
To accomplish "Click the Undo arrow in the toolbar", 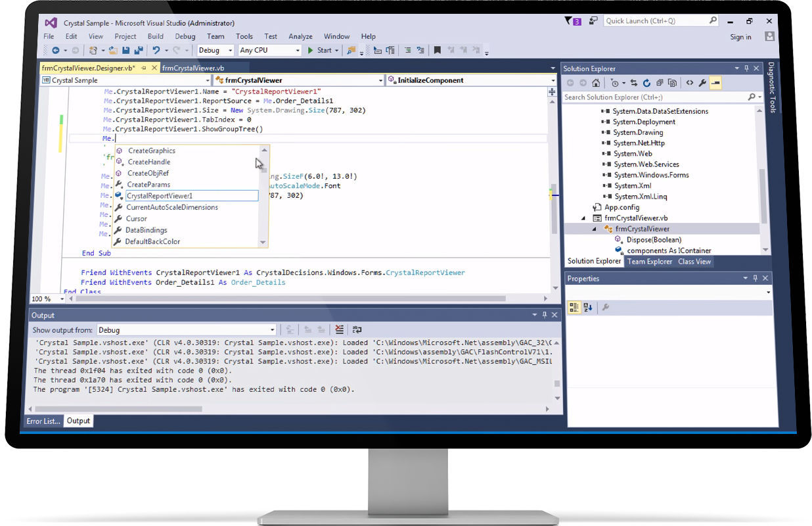I will pos(156,50).
